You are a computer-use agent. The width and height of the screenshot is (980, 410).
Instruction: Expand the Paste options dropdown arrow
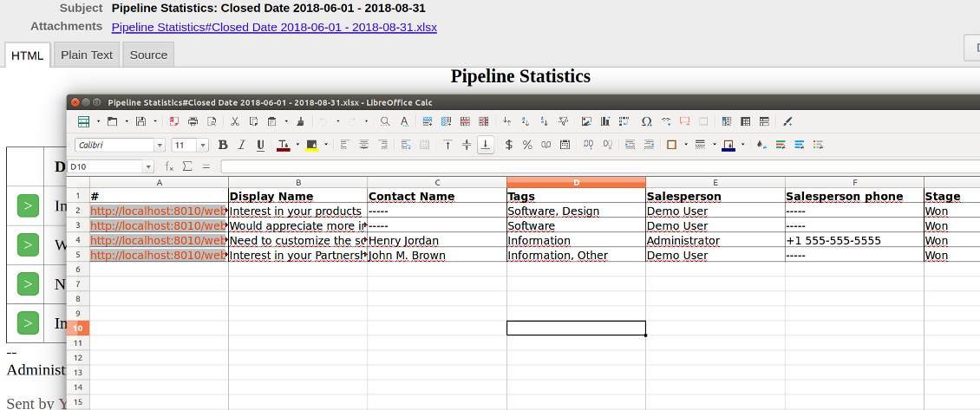pos(286,121)
